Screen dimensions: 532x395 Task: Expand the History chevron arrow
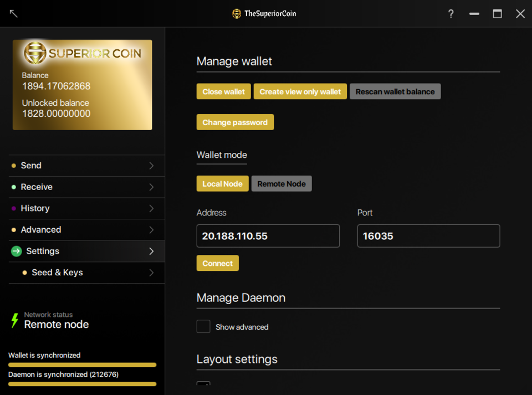point(152,208)
